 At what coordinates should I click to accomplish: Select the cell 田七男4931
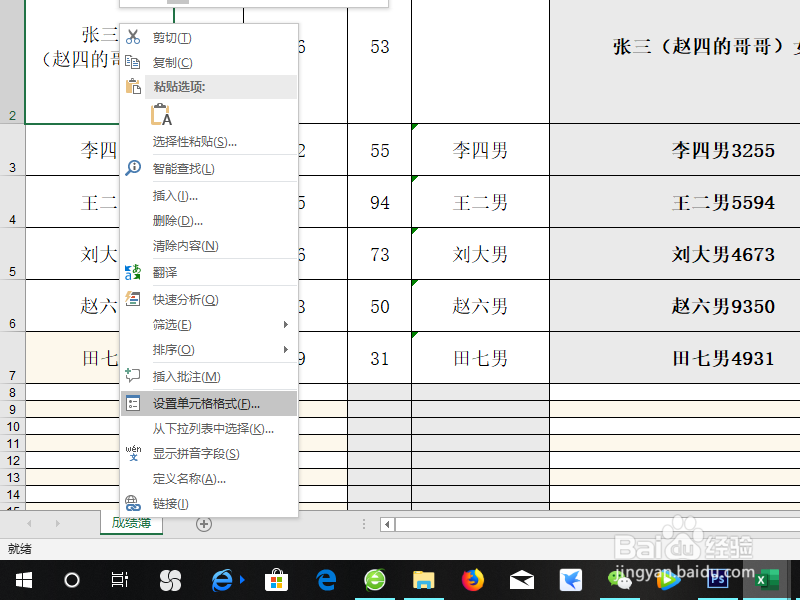(675, 358)
